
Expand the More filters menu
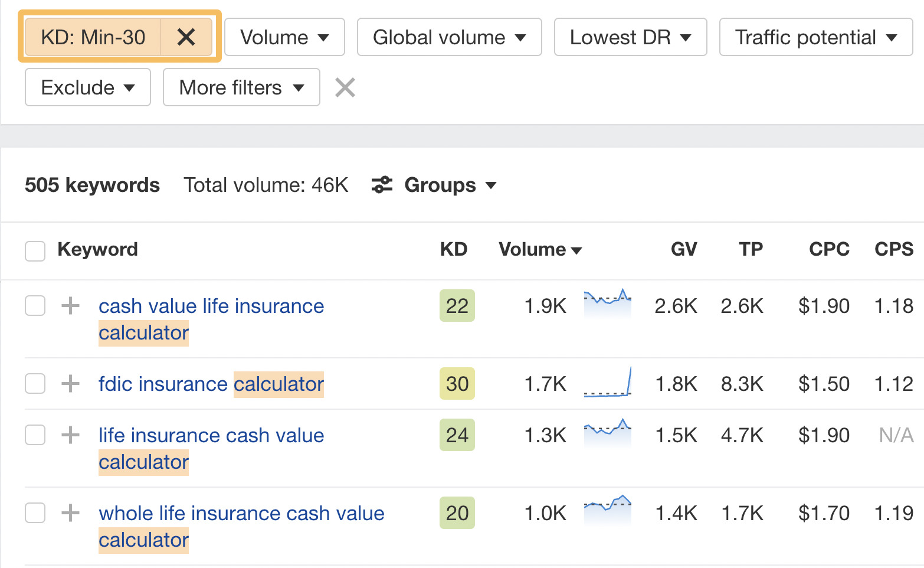241,87
